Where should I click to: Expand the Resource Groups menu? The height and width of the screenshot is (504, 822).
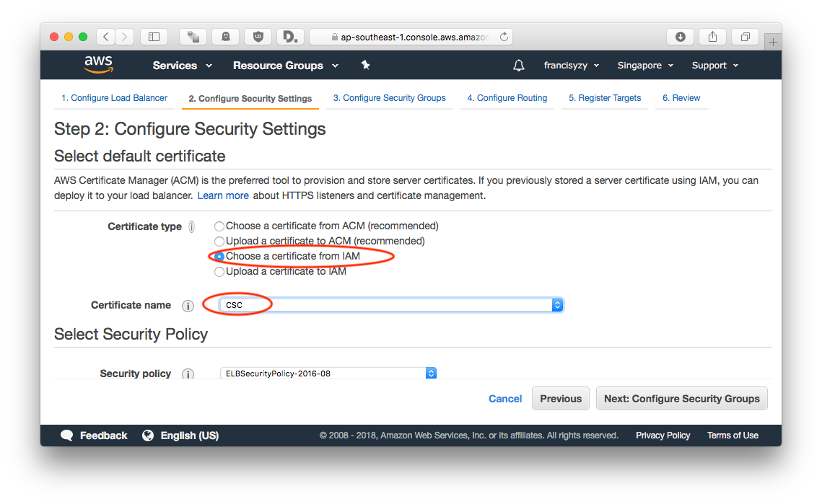click(x=286, y=66)
